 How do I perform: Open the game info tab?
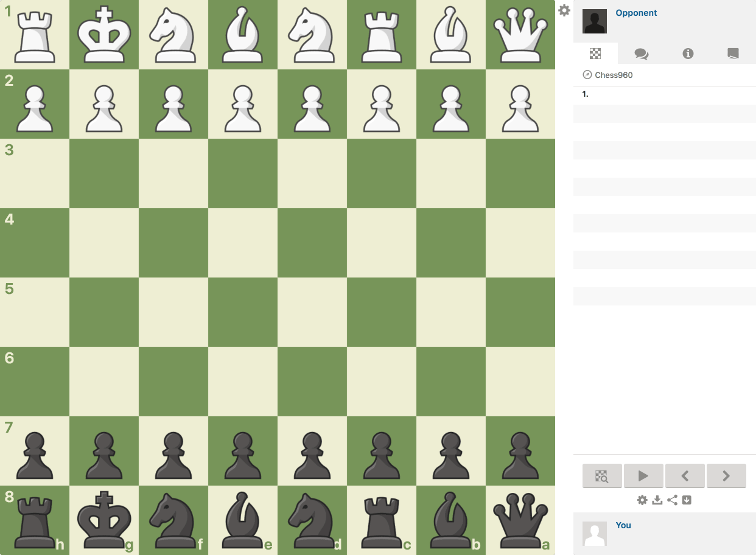688,54
